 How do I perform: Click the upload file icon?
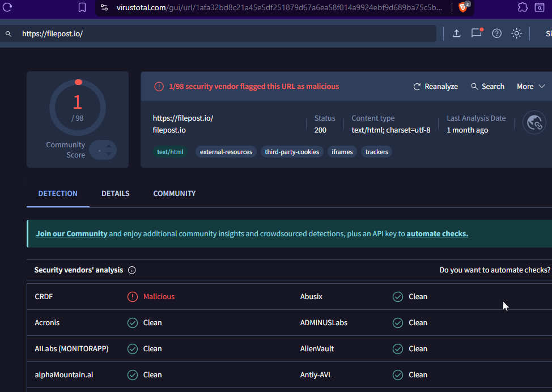click(x=456, y=33)
